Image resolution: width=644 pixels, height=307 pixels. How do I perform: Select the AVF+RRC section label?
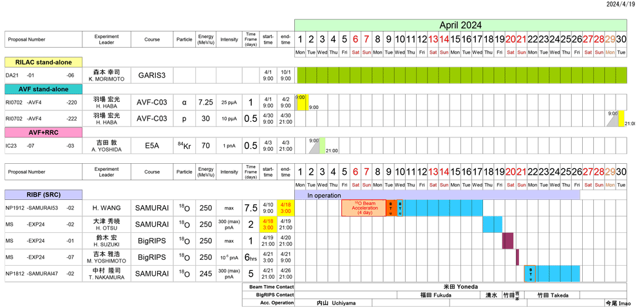(44, 132)
